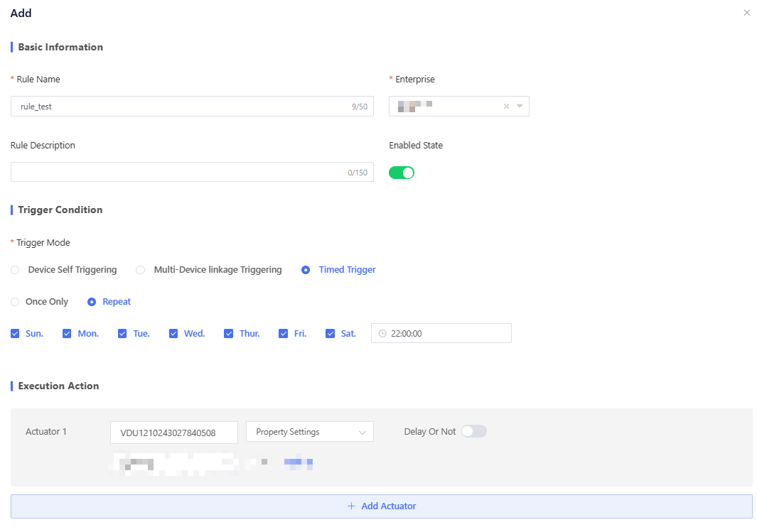
Task: Choose the Repeat radio option
Action: tap(92, 302)
